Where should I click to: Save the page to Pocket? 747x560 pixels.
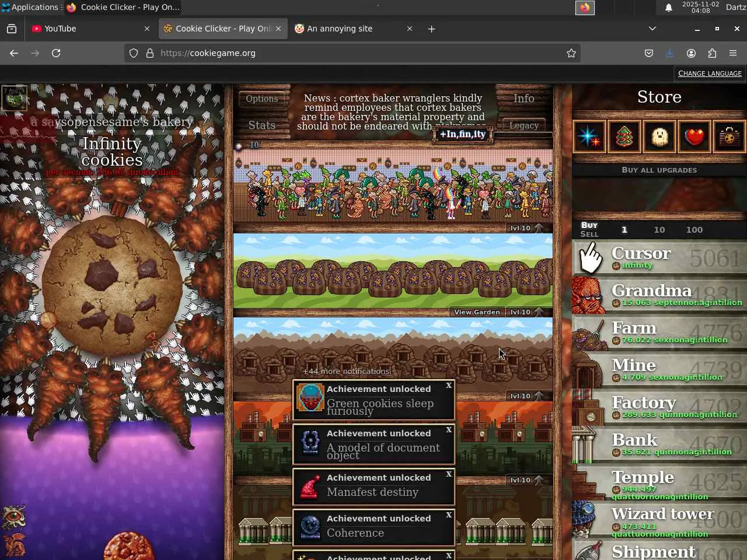click(649, 53)
